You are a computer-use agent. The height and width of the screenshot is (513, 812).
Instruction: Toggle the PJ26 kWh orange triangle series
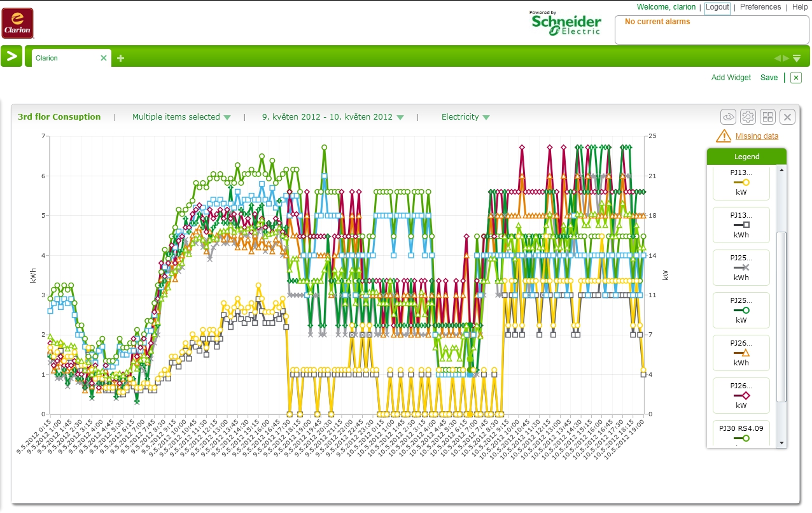pyautogui.click(x=741, y=353)
